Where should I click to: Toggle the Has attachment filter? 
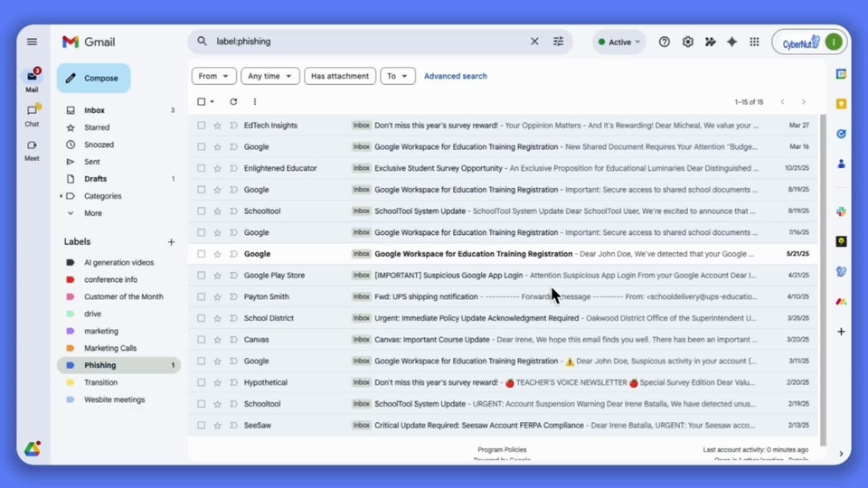coord(340,76)
